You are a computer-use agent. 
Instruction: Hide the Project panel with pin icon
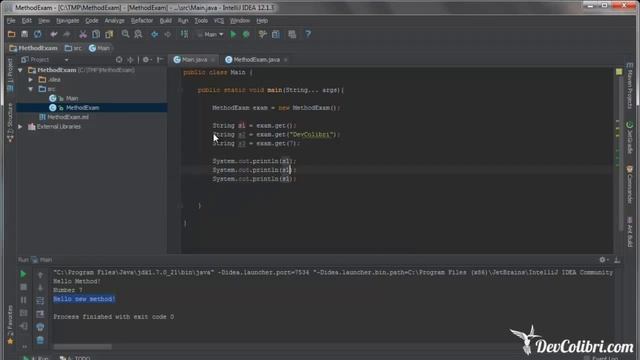(160, 60)
